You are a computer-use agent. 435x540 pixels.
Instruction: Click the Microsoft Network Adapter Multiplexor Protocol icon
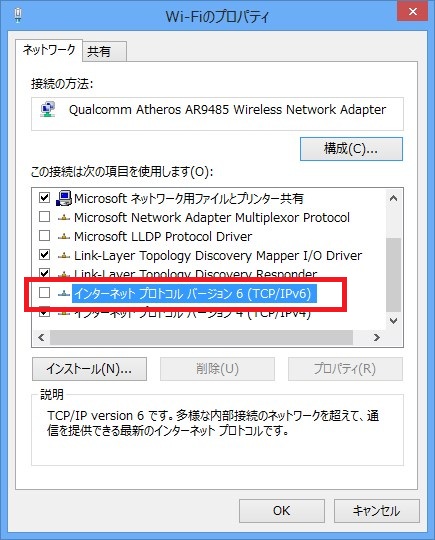point(64,218)
